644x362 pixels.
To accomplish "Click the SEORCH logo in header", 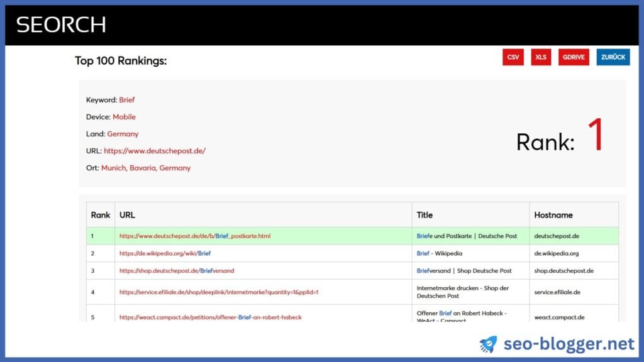I will (61, 25).
